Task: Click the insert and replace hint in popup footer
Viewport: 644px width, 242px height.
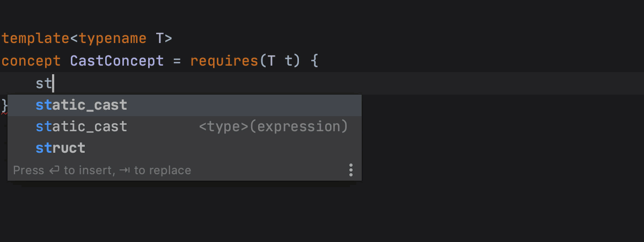Action: [102, 170]
